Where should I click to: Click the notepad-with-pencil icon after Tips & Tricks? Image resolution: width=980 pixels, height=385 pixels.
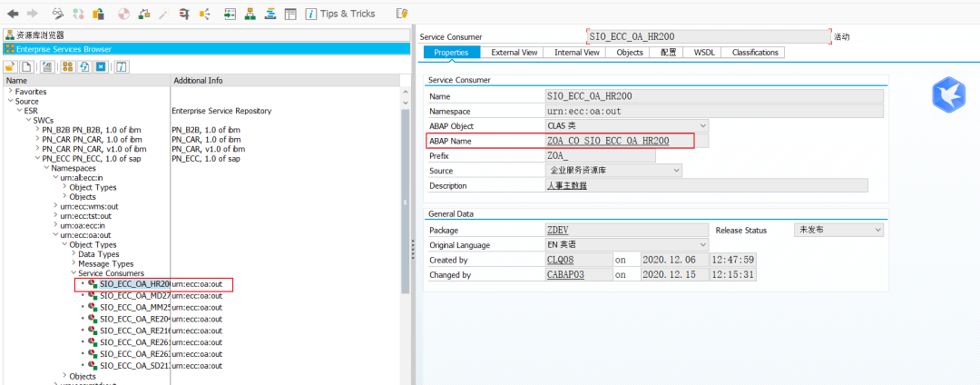click(x=402, y=13)
